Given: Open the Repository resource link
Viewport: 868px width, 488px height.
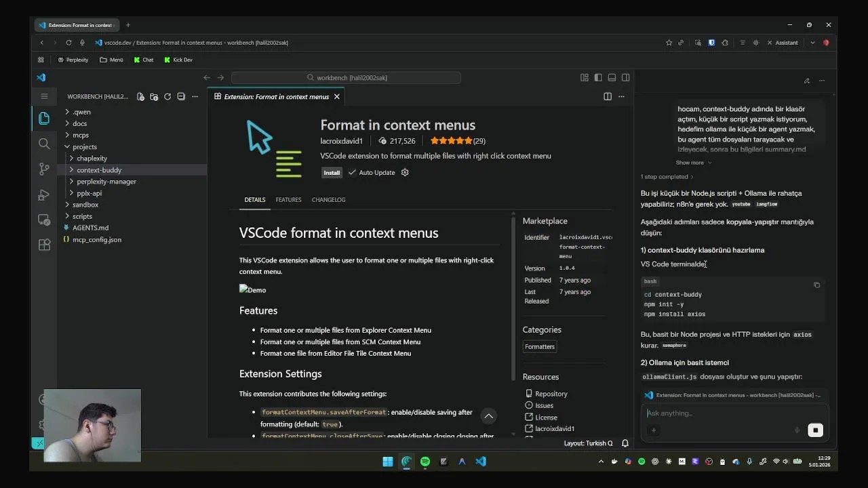Looking at the screenshot, I should point(547,394).
